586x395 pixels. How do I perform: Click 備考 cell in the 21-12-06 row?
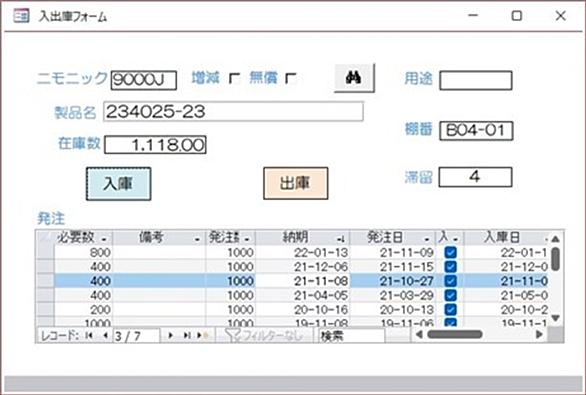(159, 266)
